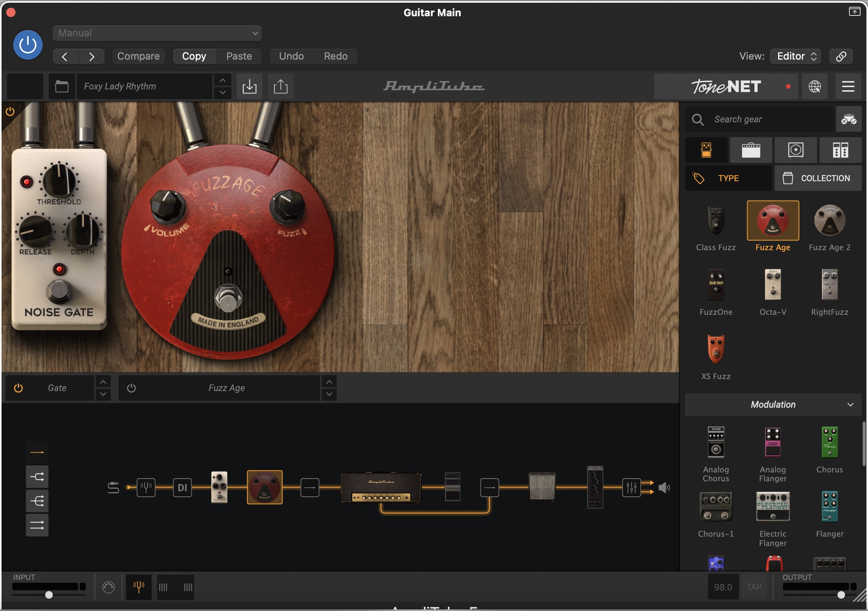The height and width of the screenshot is (611, 868).
Task: Select the single serial chain routing
Action: click(x=37, y=452)
